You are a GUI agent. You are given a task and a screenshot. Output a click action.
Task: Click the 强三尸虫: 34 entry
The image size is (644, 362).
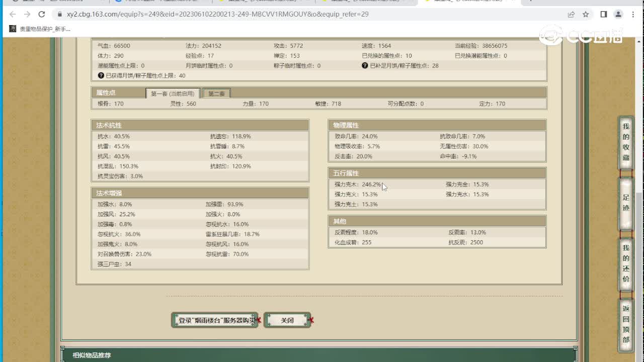point(114,264)
